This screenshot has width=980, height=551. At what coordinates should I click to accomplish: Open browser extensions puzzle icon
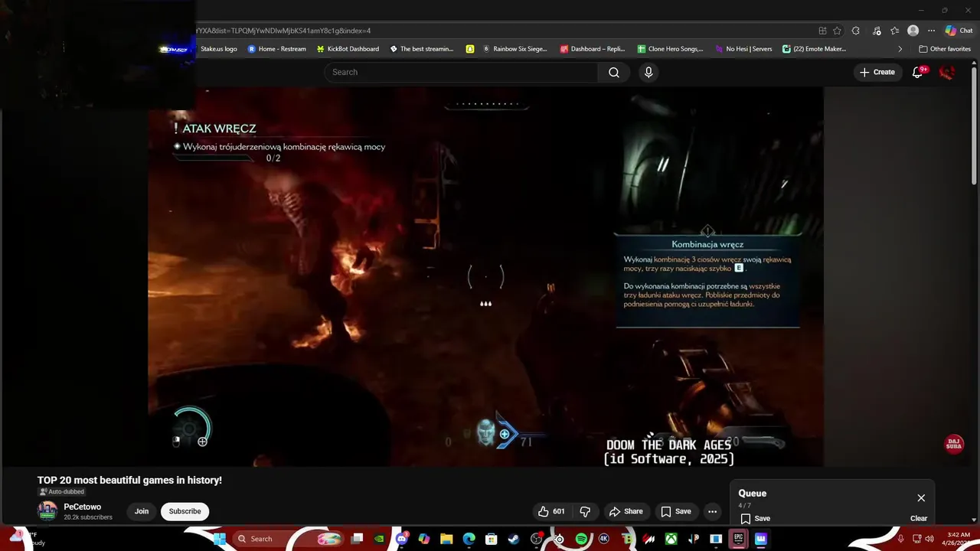coord(856,31)
